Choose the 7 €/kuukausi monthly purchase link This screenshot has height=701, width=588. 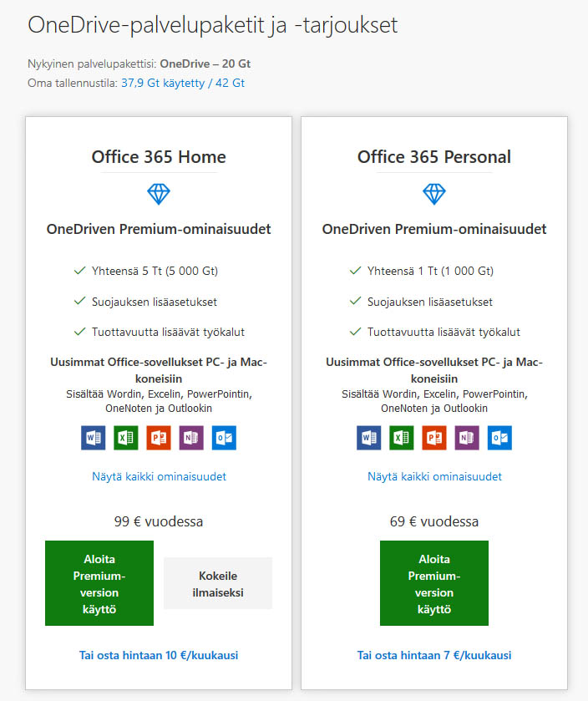click(434, 655)
